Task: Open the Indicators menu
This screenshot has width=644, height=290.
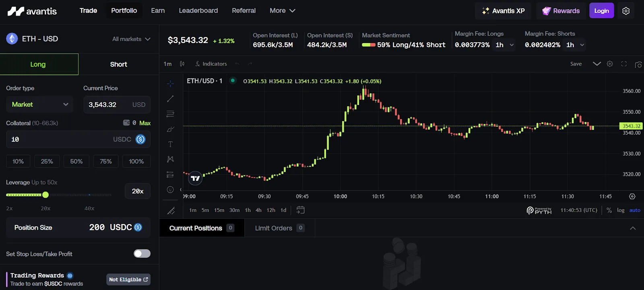Action: [211, 64]
